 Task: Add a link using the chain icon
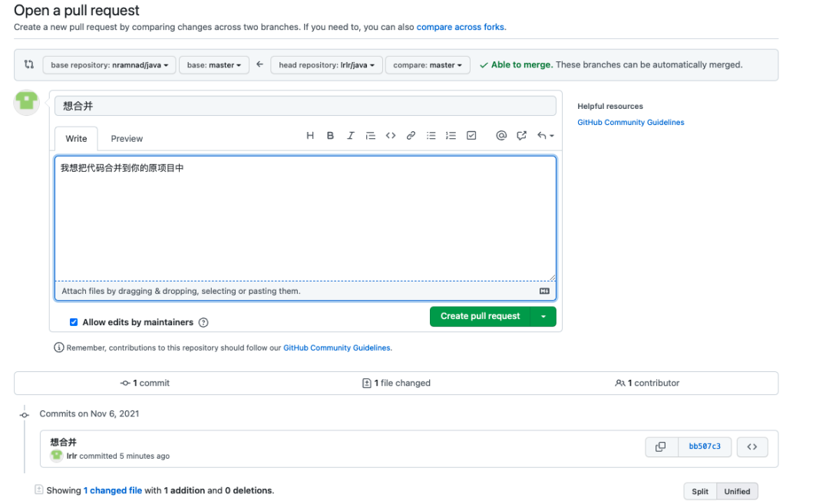tap(411, 136)
